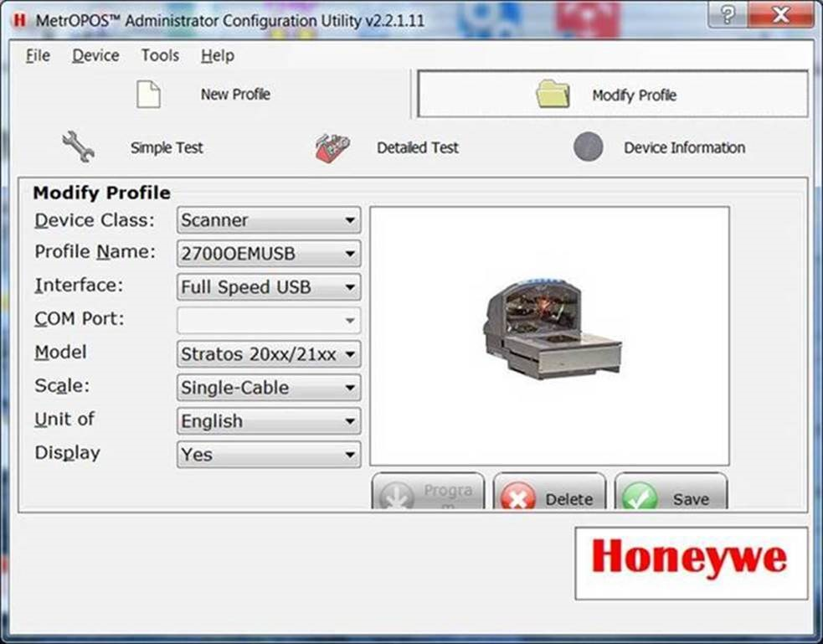Open the File menu
The width and height of the screenshot is (823, 644).
[x=37, y=55]
